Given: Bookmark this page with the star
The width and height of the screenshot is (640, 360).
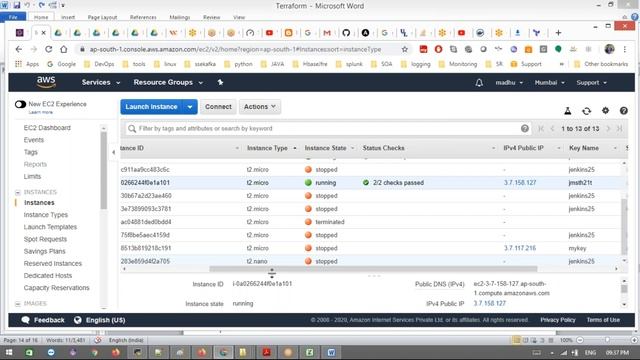Looking at the screenshot, I should click(404, 49).
